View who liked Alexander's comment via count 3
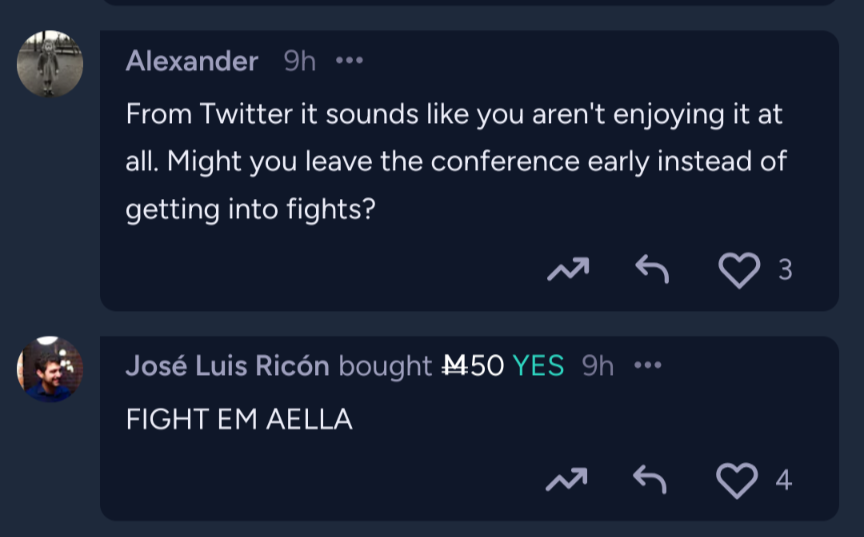864x537 pixels. 785,270
